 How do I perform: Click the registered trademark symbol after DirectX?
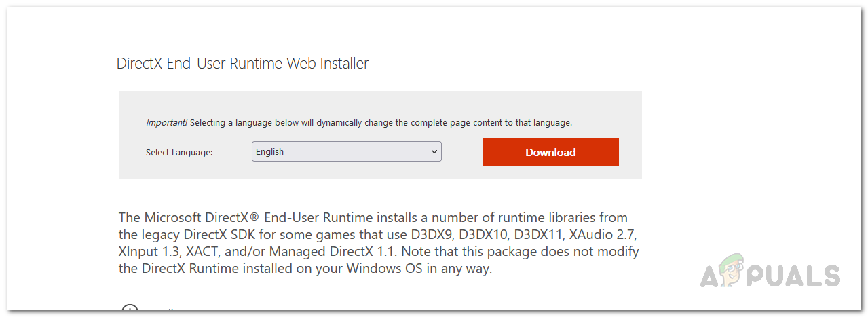pyautogui.click(x=256, y=217)
